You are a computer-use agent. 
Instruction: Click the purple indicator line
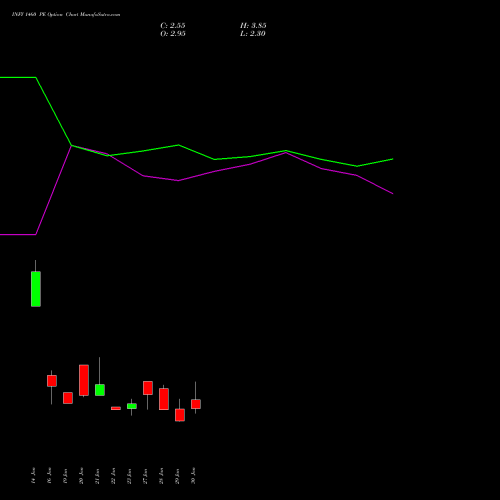pyautogui.click(x=179, y=180)
